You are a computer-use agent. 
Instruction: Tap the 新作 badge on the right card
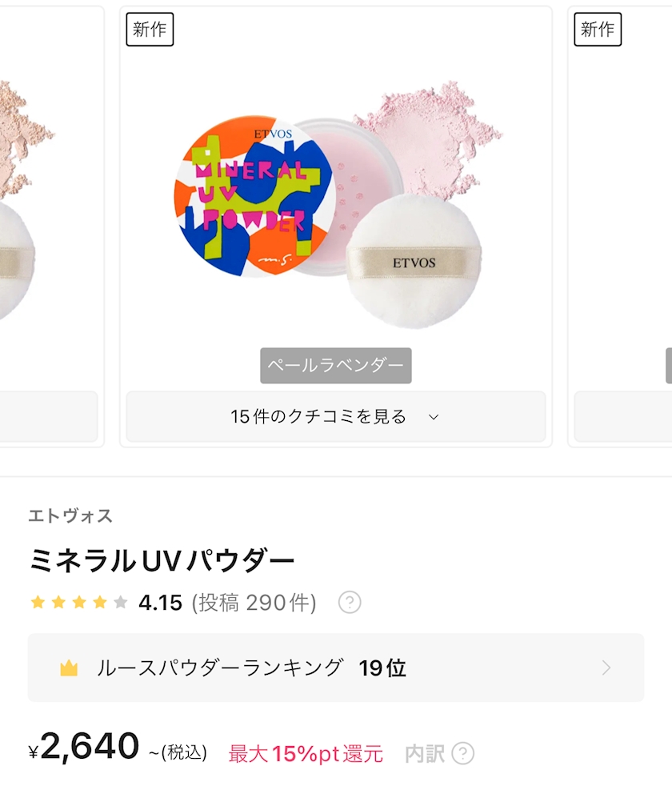[598, 30]
